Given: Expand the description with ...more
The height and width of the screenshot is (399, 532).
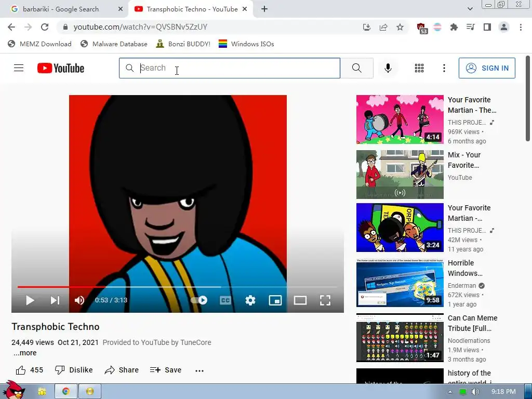Looking at the screenshot, I should tap(25, 353).
